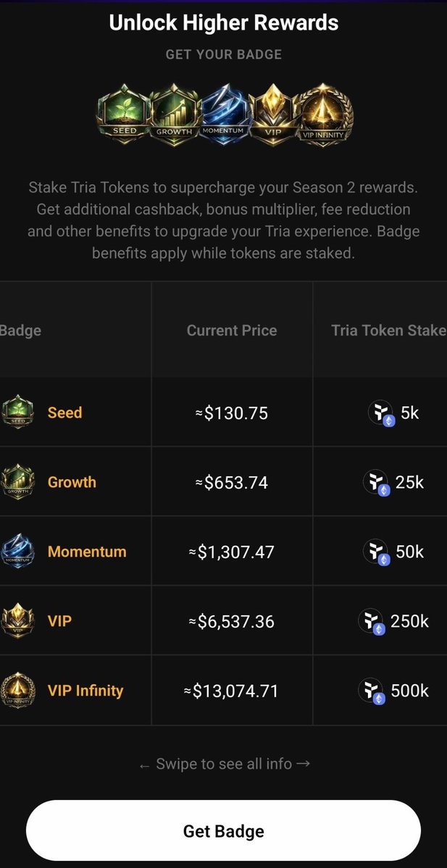Image resolution: width=447 pixels, height=868 pixels.
Task: Click the Tria Token Stake column header
Action: tap(388, 331)
